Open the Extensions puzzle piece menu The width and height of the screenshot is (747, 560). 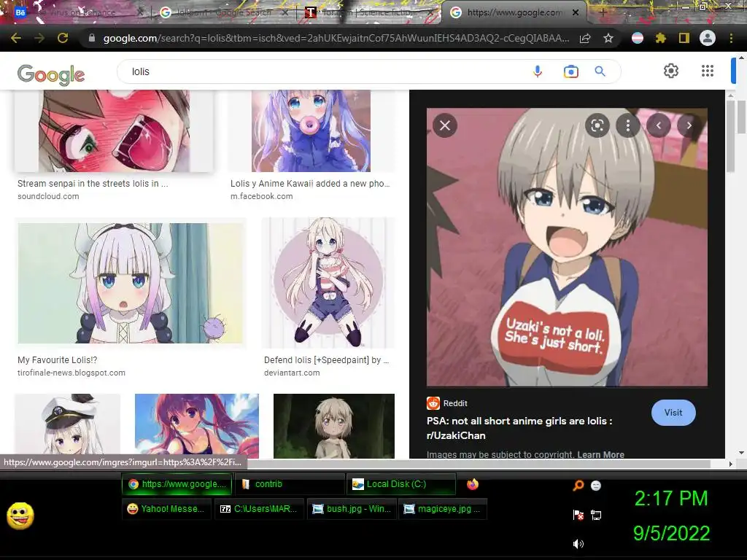point(661,38)
